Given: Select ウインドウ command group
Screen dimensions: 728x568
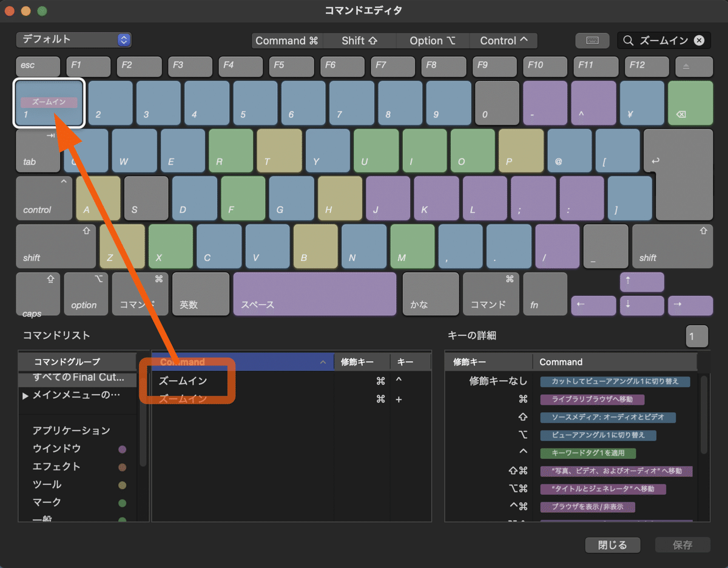Looking at the screenshot, I should 78,449.
